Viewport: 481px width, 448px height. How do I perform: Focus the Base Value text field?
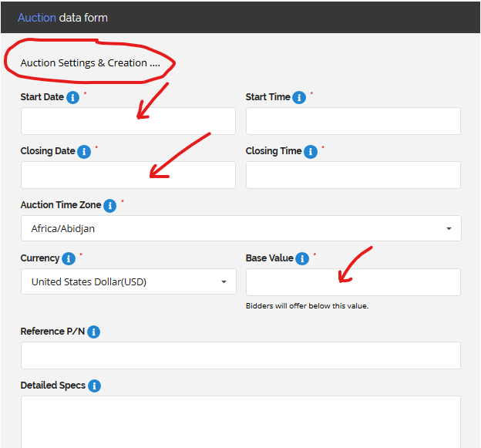pyautogui.click(x=353, y=282)
